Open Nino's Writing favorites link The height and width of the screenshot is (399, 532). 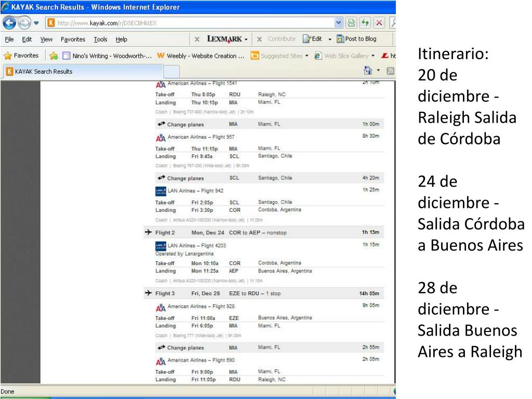[107, 56]
